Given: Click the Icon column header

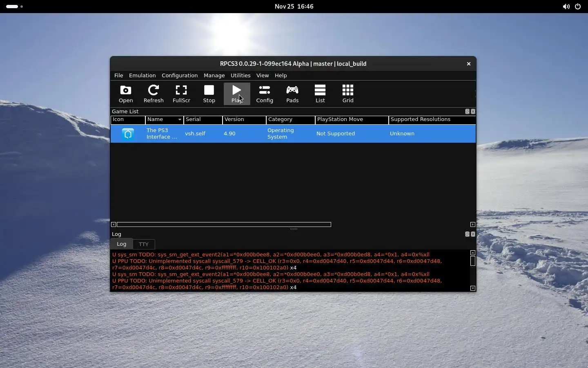Looking at the screenshot, I should tap(128, 119).
